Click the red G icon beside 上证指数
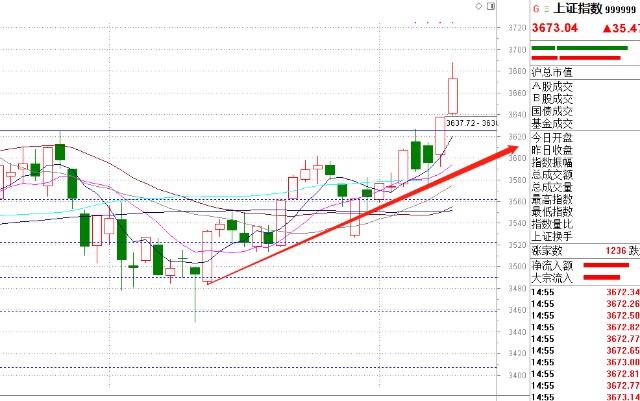 tap(534, 8)
